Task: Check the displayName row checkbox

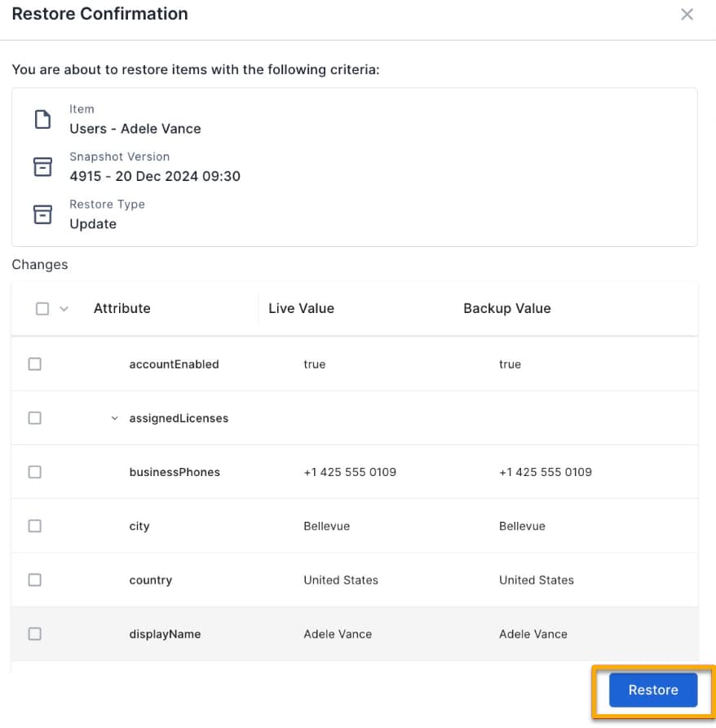Action: point(35,633)
